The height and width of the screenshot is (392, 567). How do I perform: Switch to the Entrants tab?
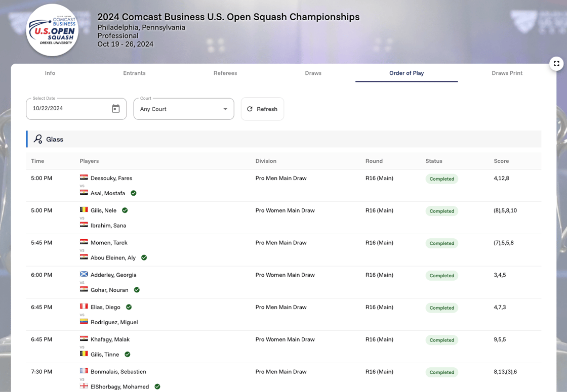(x=134, y=73)
